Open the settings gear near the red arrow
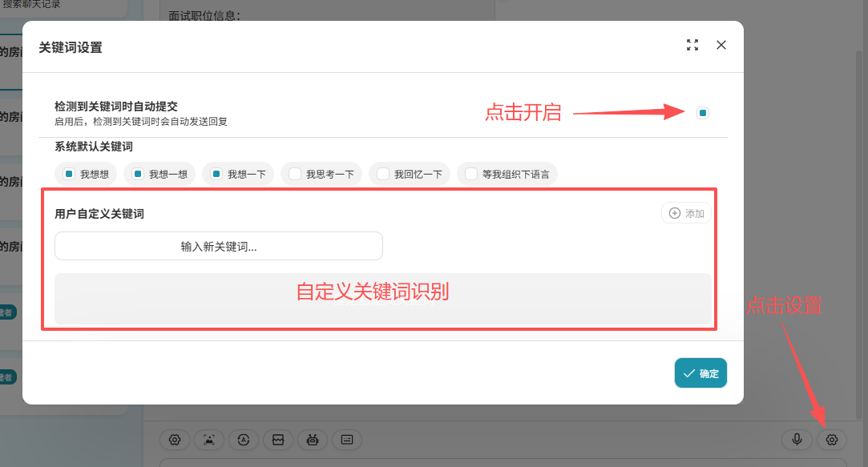Screen dimensions: 868x467 pos(831,440)
